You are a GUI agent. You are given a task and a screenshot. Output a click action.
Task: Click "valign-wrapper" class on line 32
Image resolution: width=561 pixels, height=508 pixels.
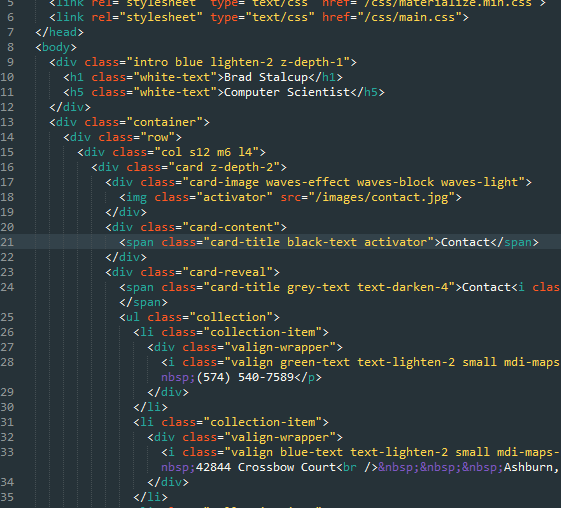(x=280, y=438)
